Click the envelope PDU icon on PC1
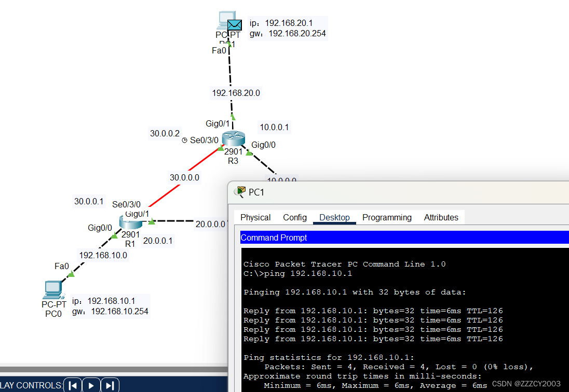This screenshot has width=569, height=392. point(235,25)
